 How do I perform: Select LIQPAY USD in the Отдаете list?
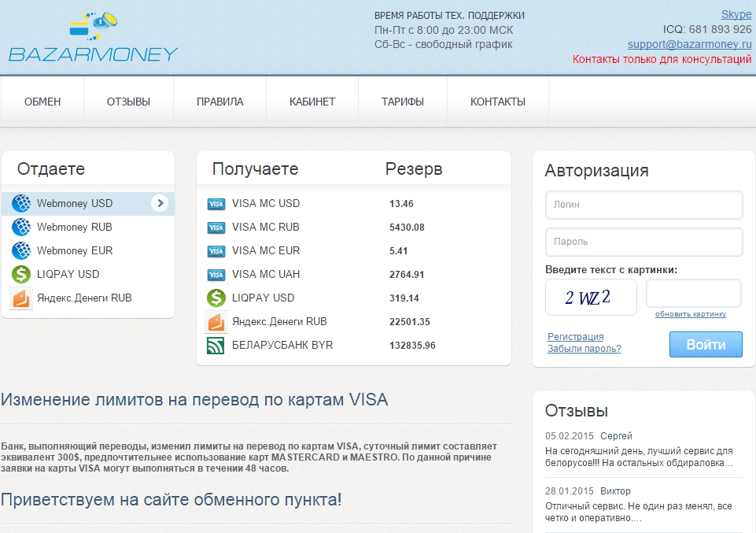pos(88,275)
